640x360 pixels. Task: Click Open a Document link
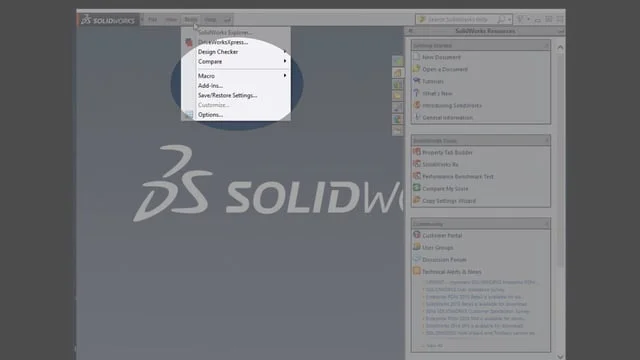[445, 69]
